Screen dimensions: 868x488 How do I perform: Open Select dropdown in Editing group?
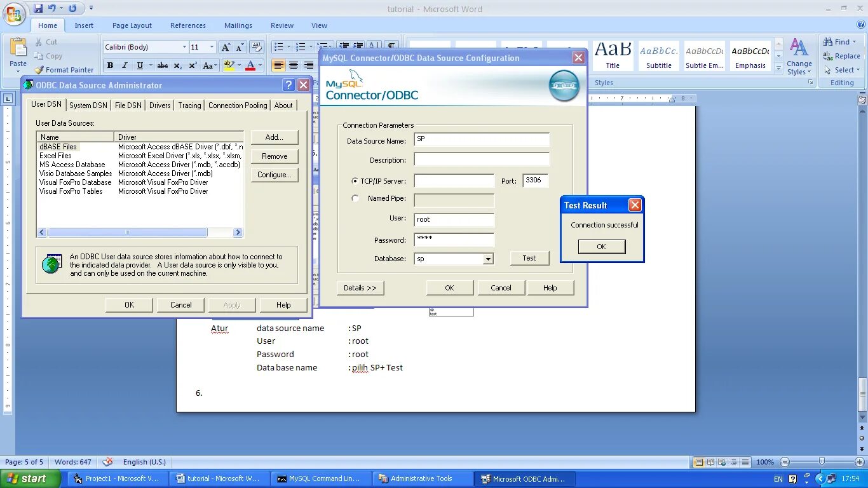pyautogui.click(x=843, y=70)
